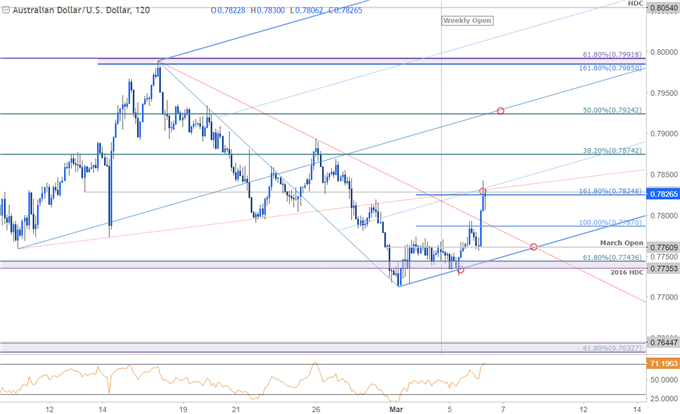The height and width of the screenshot is (414, 680).
Task: Select red circle marker below March Open label
Action: (533, 247)
